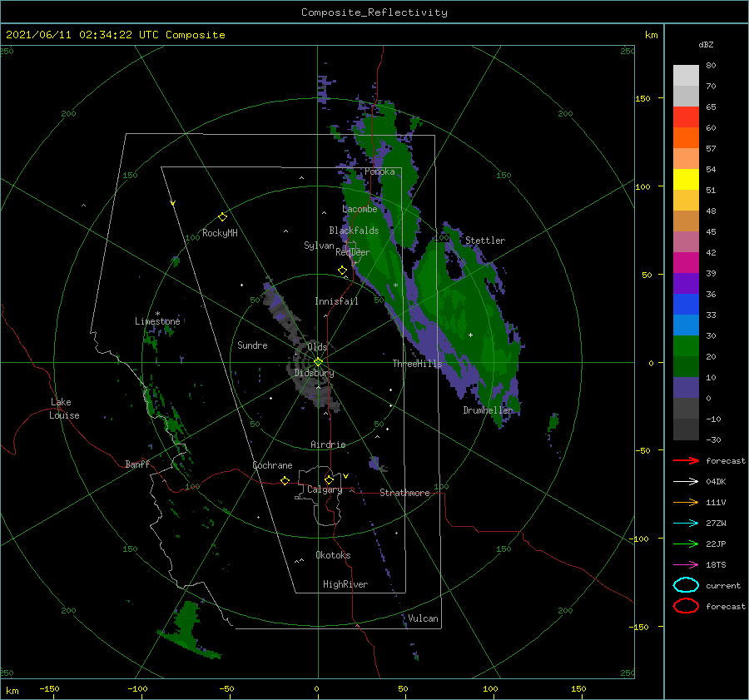The image size is (749, 700).
Task: Click the Airdrie town label
Action: click(328, 444)
